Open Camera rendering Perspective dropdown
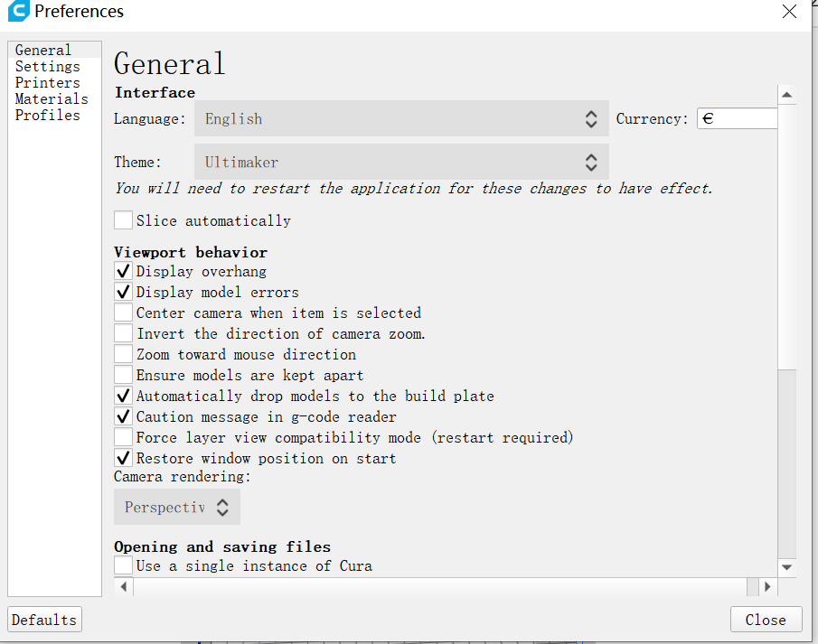The width and height of the screenshot is (818, 644). 177,507
